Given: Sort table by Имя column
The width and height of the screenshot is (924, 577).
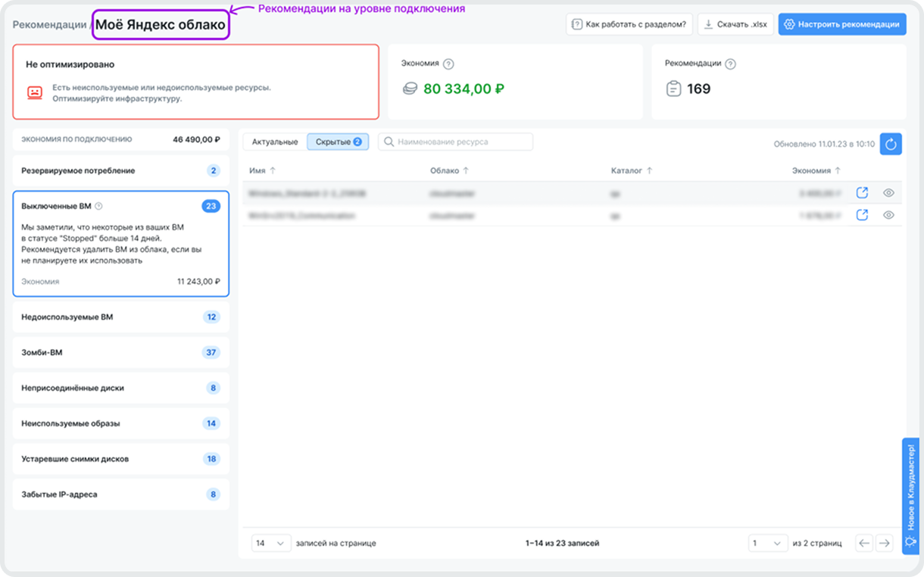Looking at the screenshot, I should tap(263, 171).
